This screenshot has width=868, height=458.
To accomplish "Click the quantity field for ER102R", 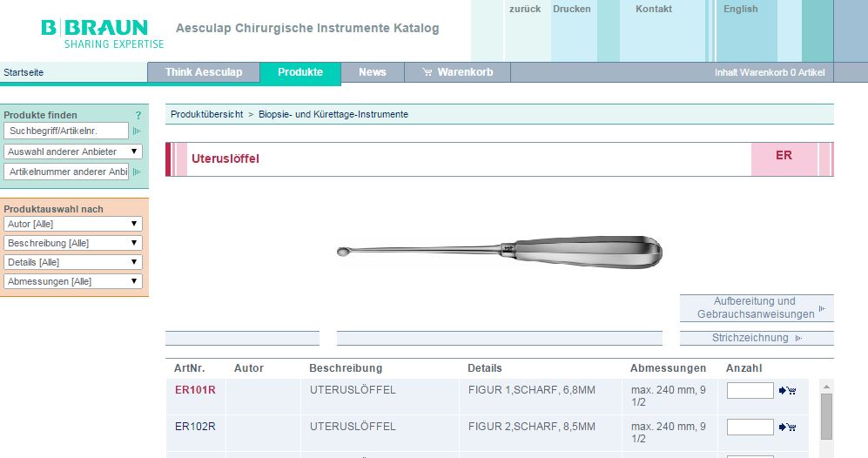I will pyautogui.click(x=750, y=427).
